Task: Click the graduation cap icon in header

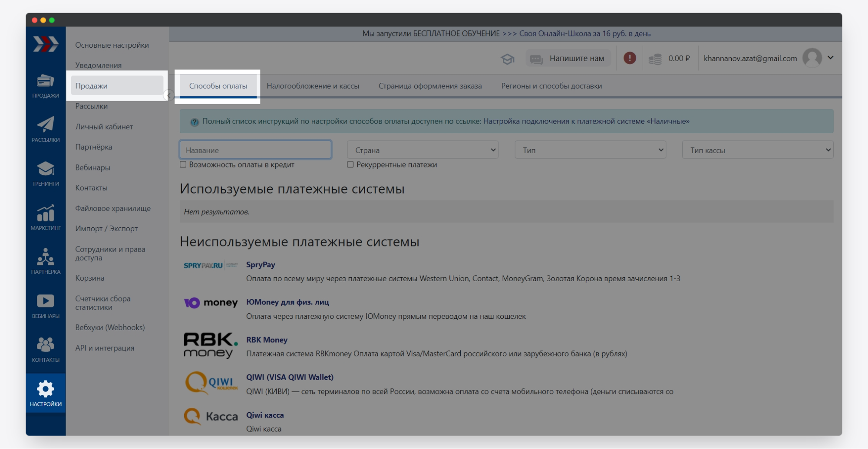Action: coord(507,59)
